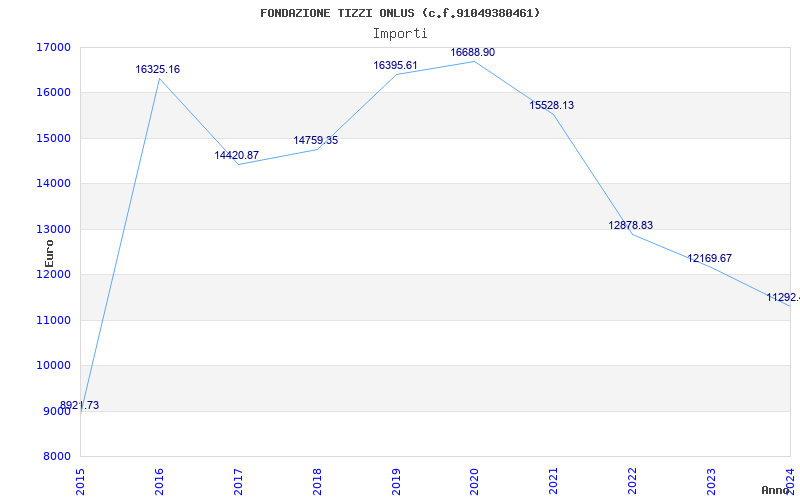Click the Euro y-axis title
This screenshot has height=500, width=800.
coord(49,253)
